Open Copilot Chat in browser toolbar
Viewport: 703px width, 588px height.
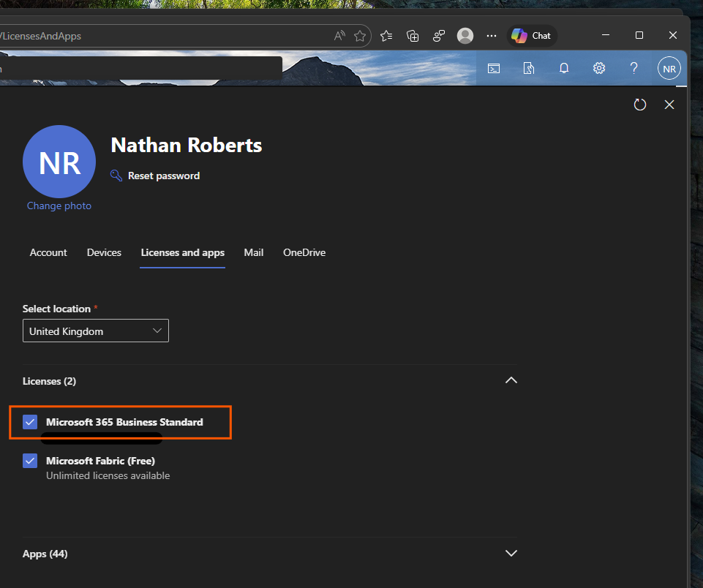(x=532, y=36)
